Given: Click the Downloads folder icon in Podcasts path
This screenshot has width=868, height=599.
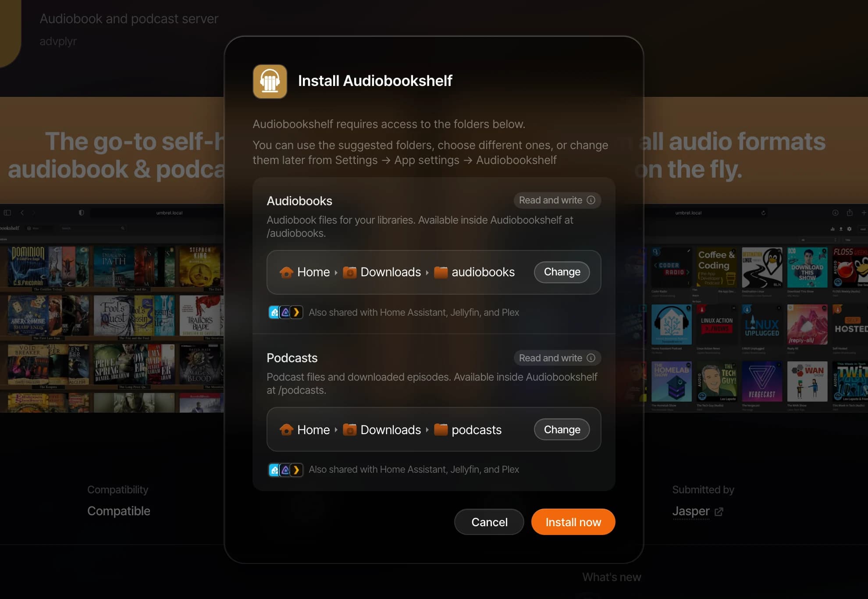Looking at the screenshot, I should coord(349,430).
